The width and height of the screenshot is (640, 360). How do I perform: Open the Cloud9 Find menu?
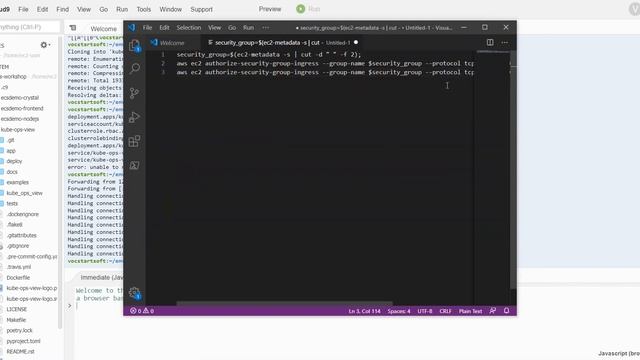click(x=62, y=9)
